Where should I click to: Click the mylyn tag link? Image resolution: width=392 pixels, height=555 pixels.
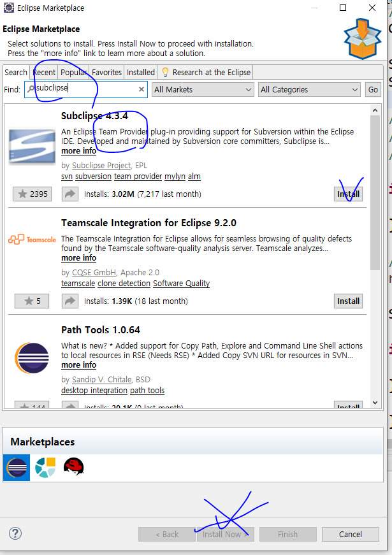pyautogui.click(x=175, y=177)
